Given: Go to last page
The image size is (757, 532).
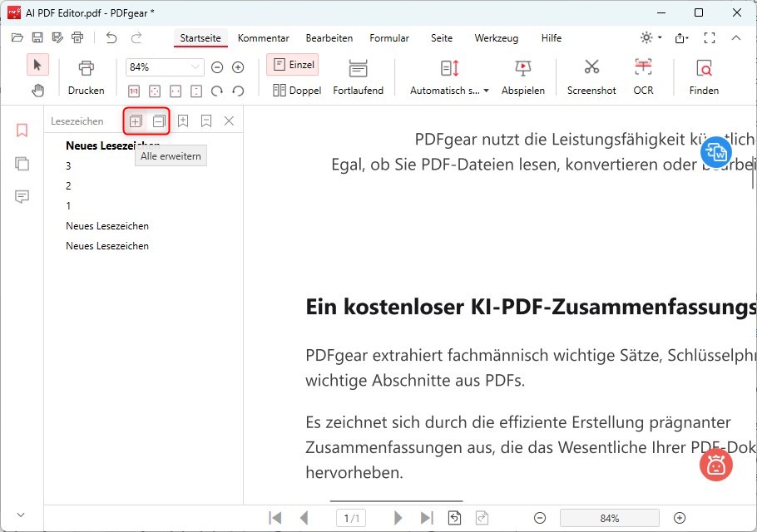Looking at the screenshot, I should [x=426, y=518].
